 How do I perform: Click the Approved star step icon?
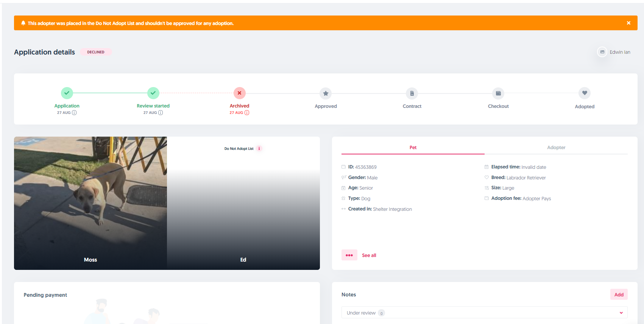pos(326,93)
